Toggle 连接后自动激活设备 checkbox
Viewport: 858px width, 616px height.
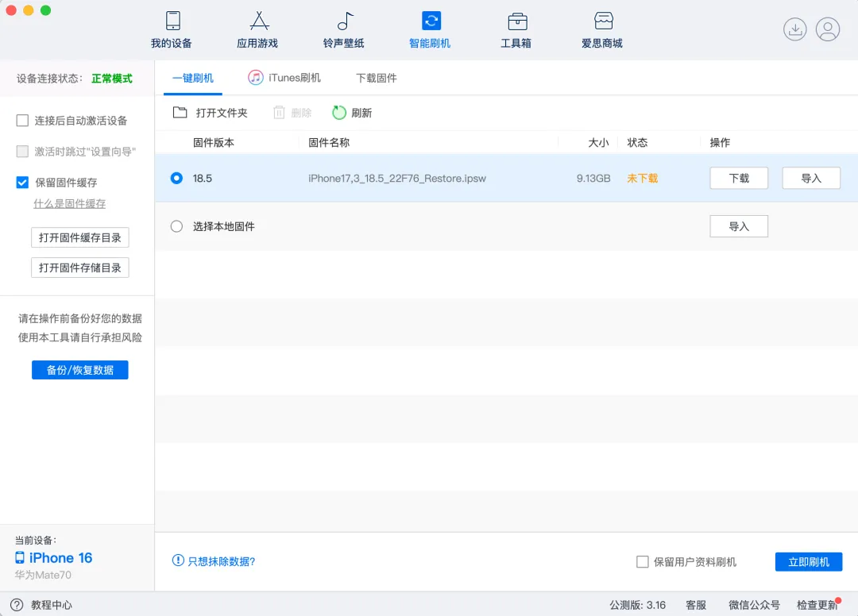pos(22,120)
